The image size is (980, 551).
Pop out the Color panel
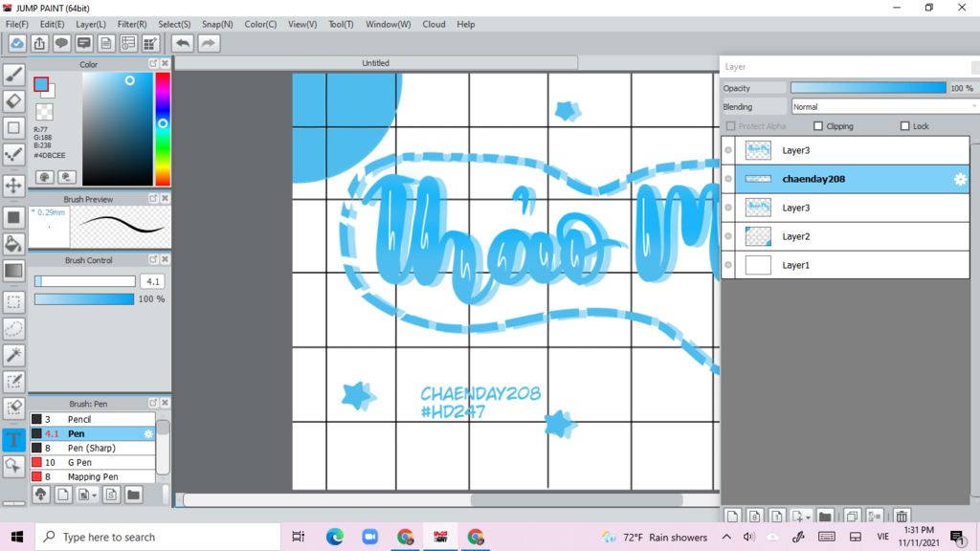tap(153, 64)
